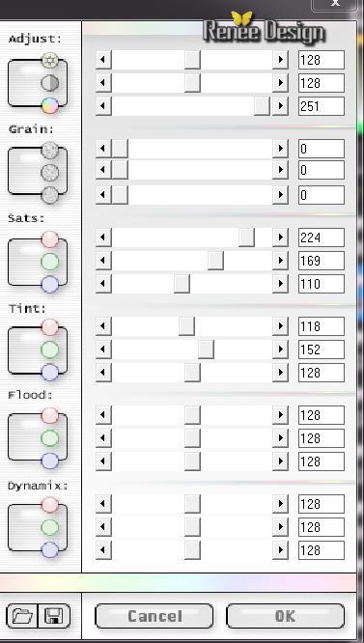Screen dimensions: 364x643
Task: Click the red circle icon under Dynamix
Action: point(49,505)
